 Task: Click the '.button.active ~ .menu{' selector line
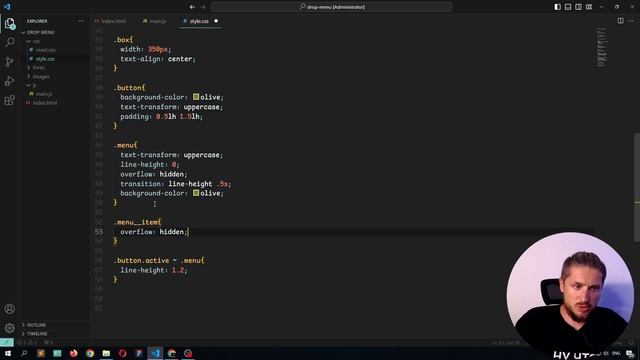[x=159, y=260]
